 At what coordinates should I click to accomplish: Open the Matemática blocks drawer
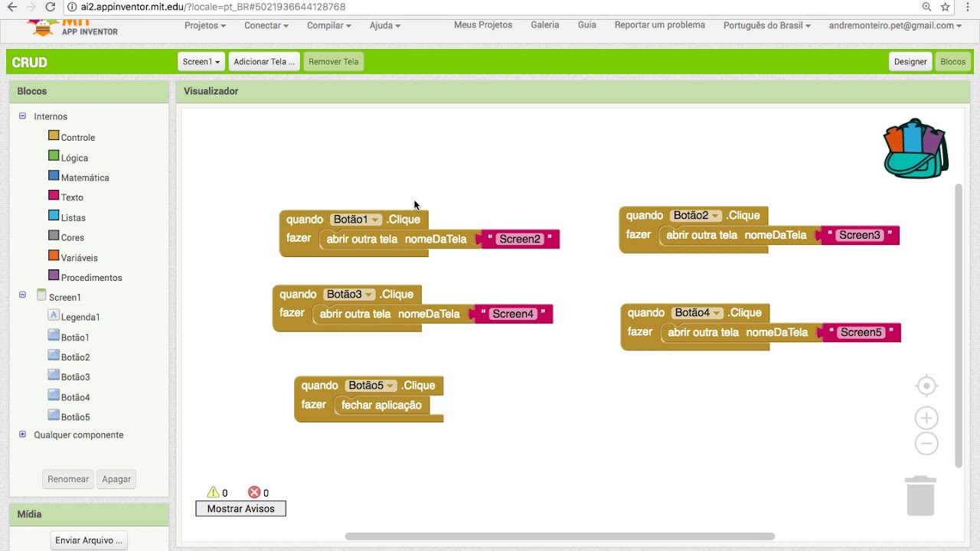(85, 178)
